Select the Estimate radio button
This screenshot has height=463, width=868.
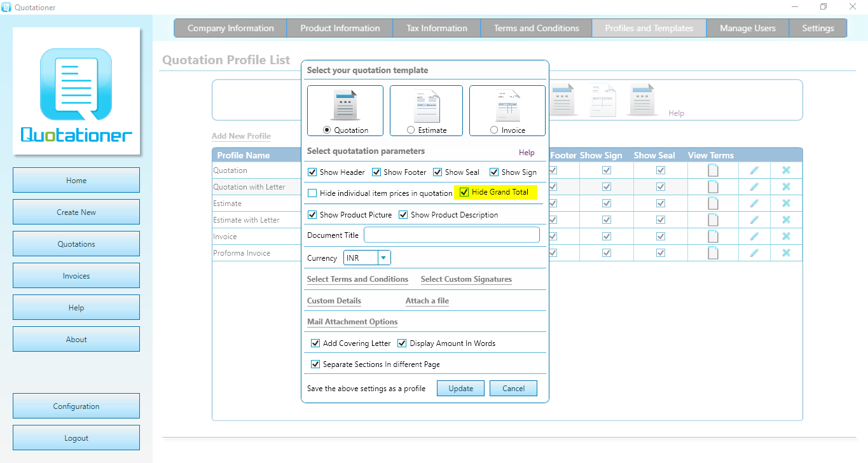click(x=411, y=130)
